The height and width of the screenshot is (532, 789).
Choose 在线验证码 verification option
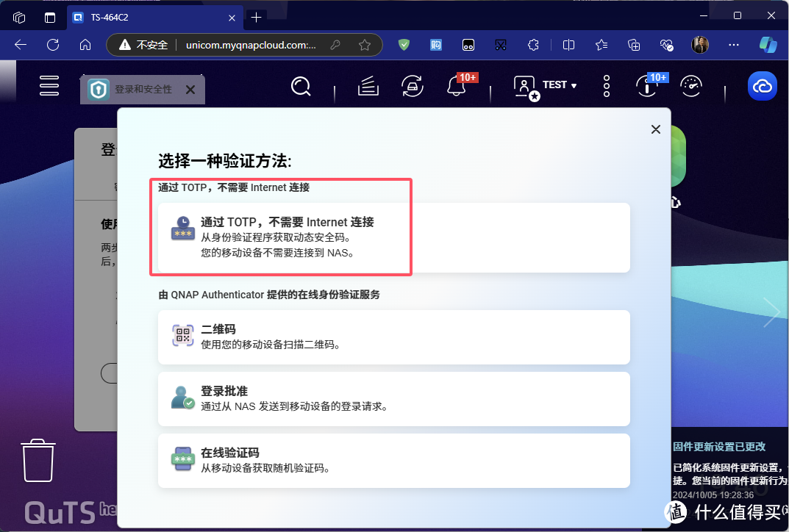pyautogui.click(x=393, y=461)
